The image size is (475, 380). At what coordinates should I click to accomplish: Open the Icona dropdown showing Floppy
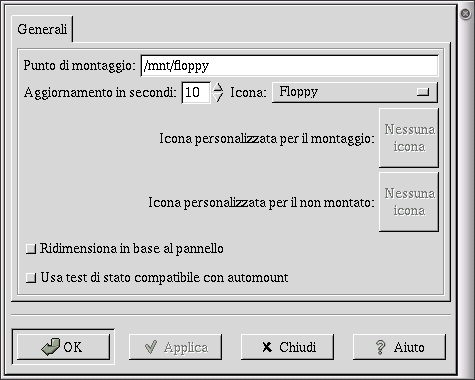click(x=355, y=92)
